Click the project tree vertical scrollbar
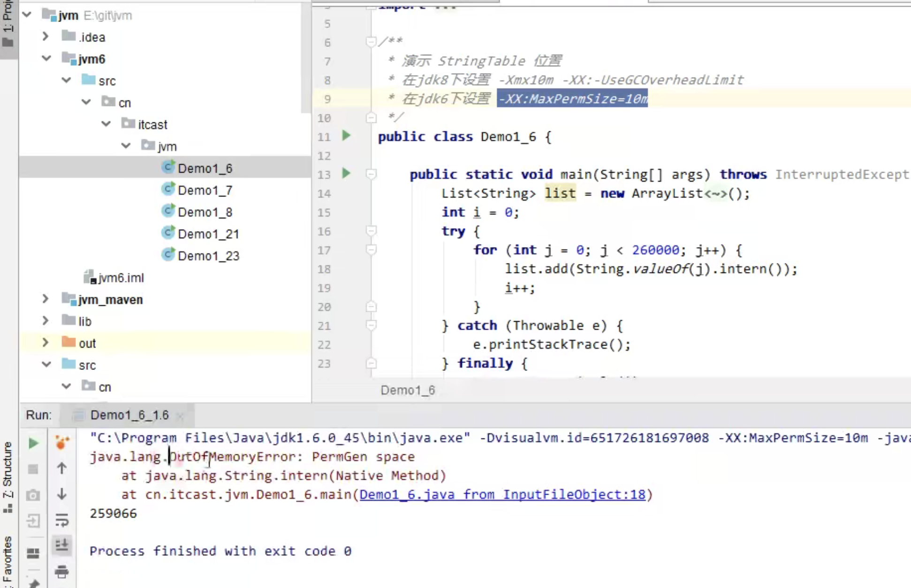Viewport: 911px width, 588px height. (x=305, y=56)
